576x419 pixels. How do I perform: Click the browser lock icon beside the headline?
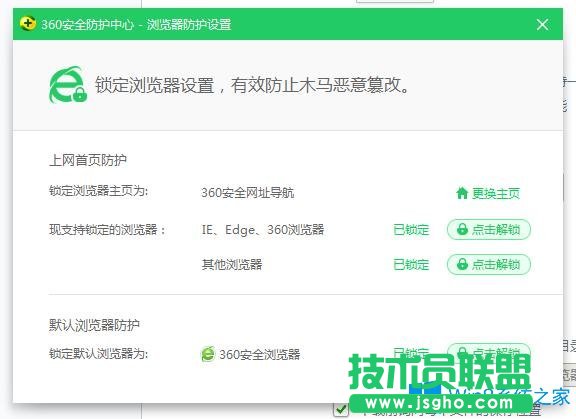[68, 84]
